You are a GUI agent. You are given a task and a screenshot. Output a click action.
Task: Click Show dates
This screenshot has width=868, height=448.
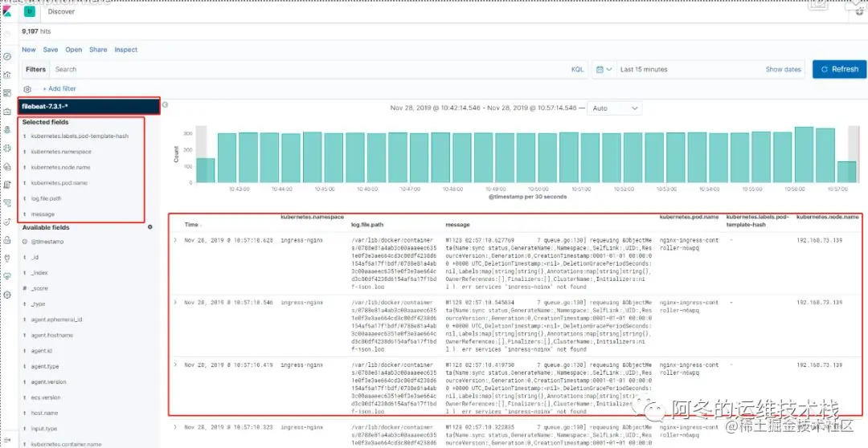pos(783,70)
